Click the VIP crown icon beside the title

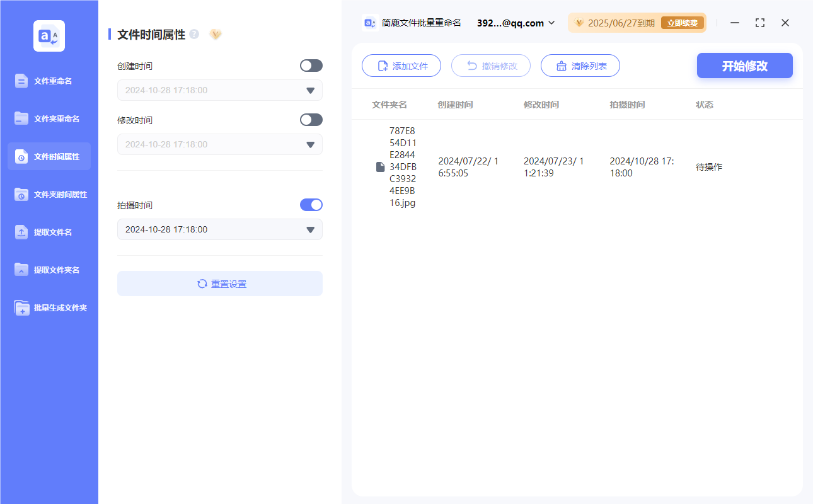[x=216, y=35]
